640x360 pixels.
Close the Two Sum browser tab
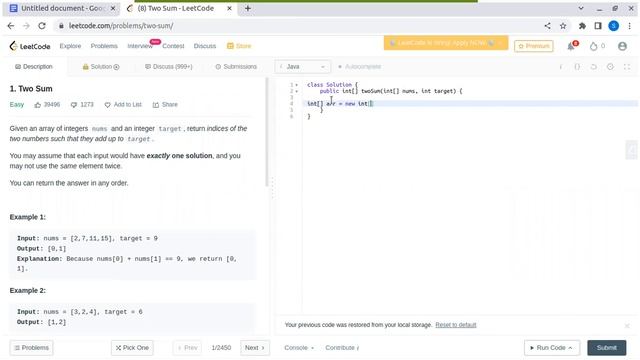(x=229, y=8)
